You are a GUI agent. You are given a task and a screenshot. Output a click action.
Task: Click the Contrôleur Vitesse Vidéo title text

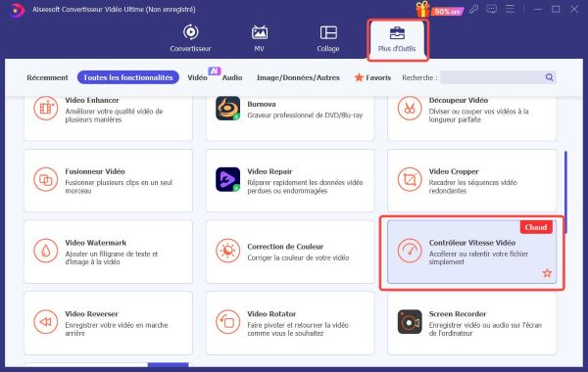tap(472, 243)
